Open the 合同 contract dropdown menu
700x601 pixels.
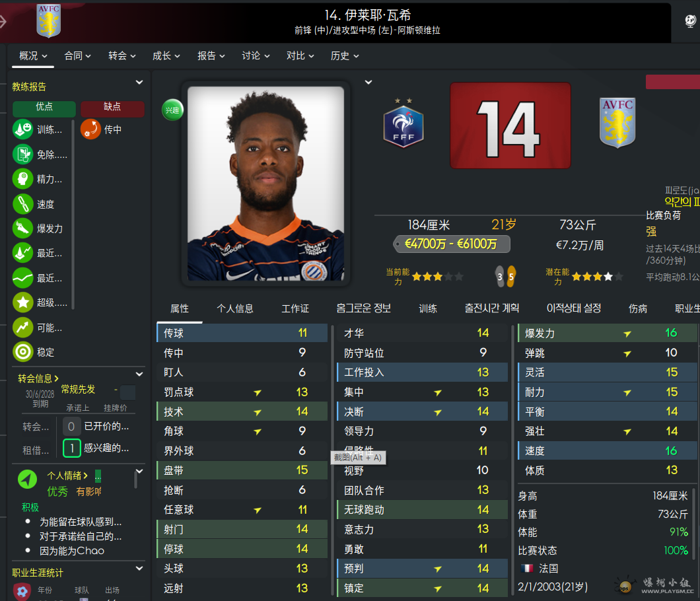click(x=78, y=56)
